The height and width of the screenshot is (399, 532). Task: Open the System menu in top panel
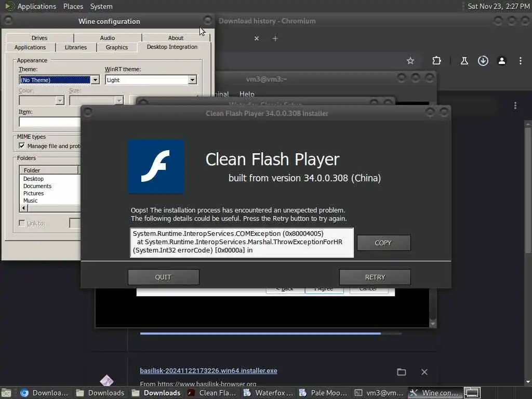click(101, 6)
